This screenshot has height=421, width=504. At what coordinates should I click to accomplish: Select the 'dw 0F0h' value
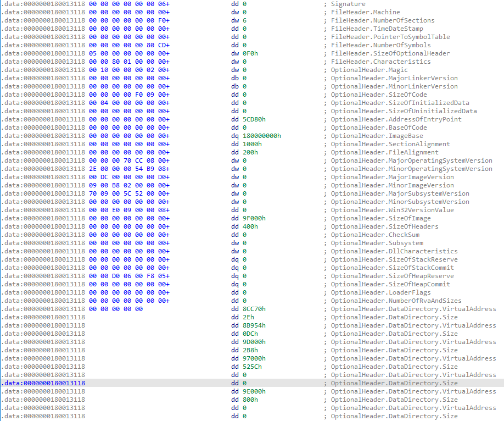245,53
